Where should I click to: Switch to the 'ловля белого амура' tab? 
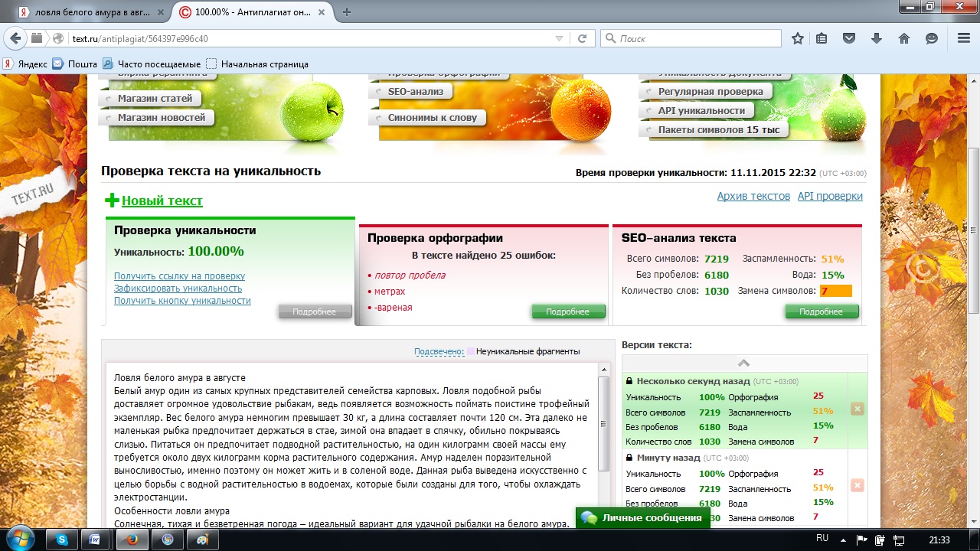(92, 12)
